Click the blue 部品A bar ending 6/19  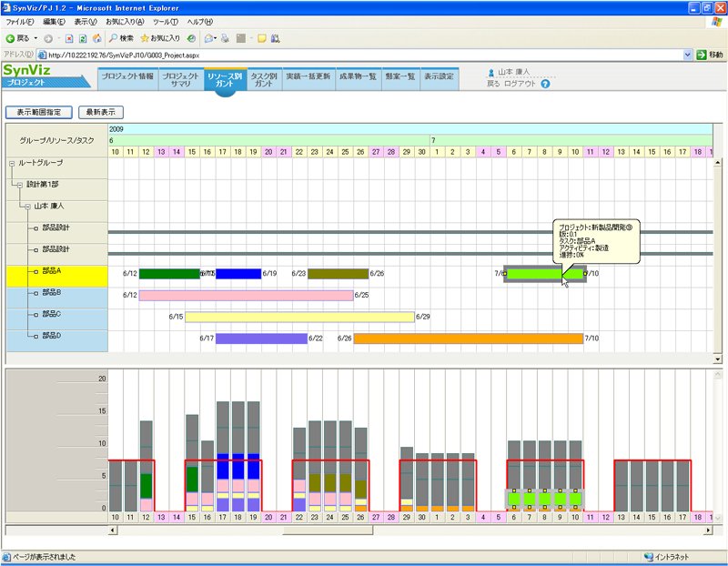[238, 274]
